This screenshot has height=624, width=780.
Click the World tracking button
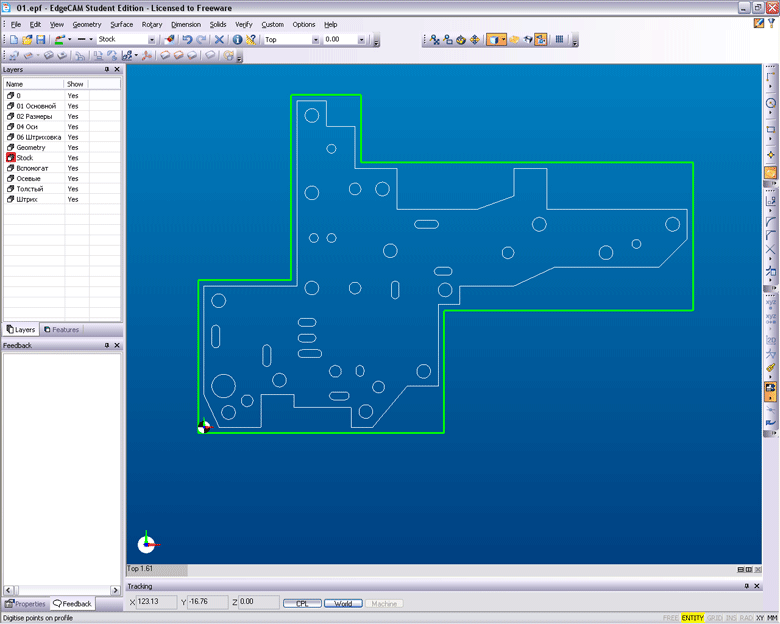click(343, 604)
